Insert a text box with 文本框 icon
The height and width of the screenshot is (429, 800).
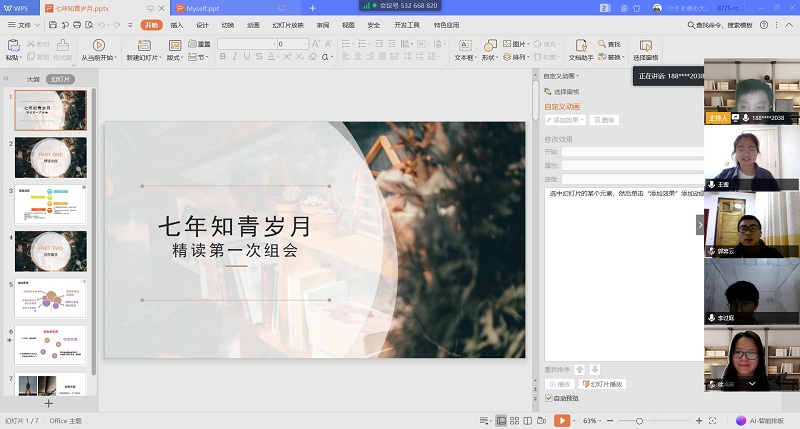click(464, 45)
